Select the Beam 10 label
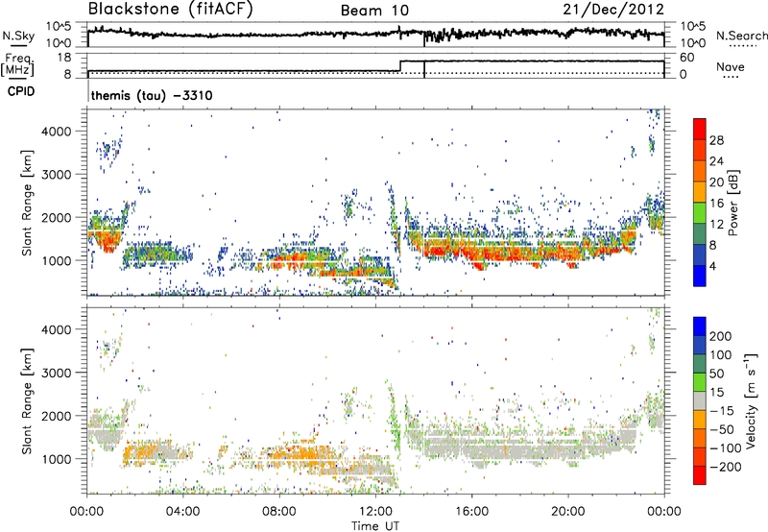 pos(374,11)
